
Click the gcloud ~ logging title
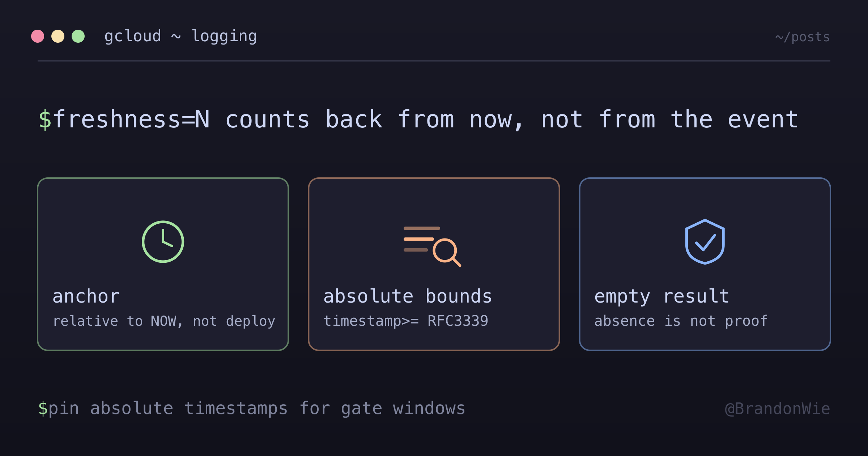click(180, 37)
